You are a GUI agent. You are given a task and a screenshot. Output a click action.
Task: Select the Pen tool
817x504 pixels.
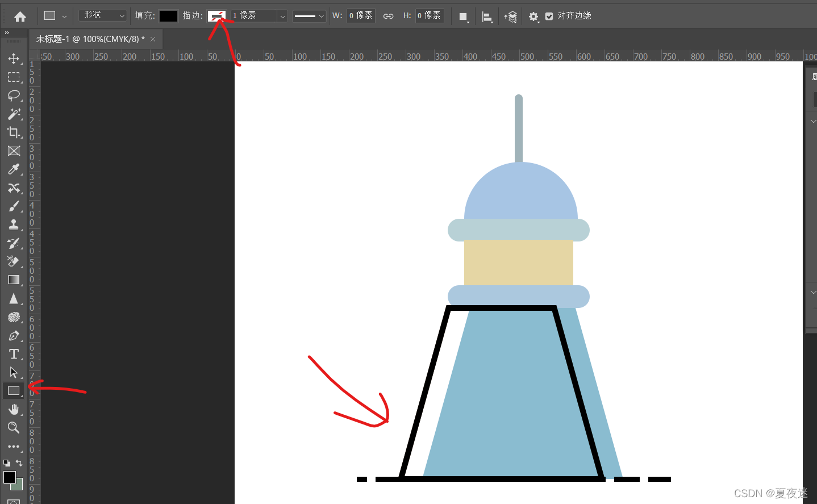pos(14,336)
